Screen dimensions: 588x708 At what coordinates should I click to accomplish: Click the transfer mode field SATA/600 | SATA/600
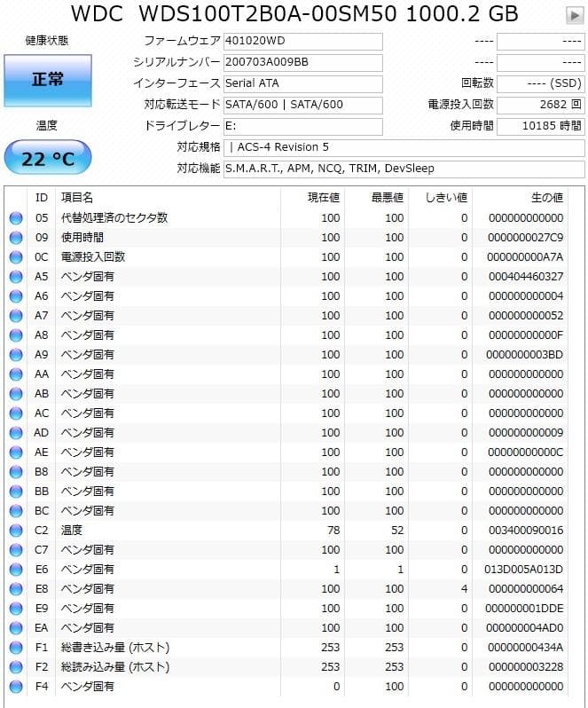pyautogui.click(x=302, y=105)
